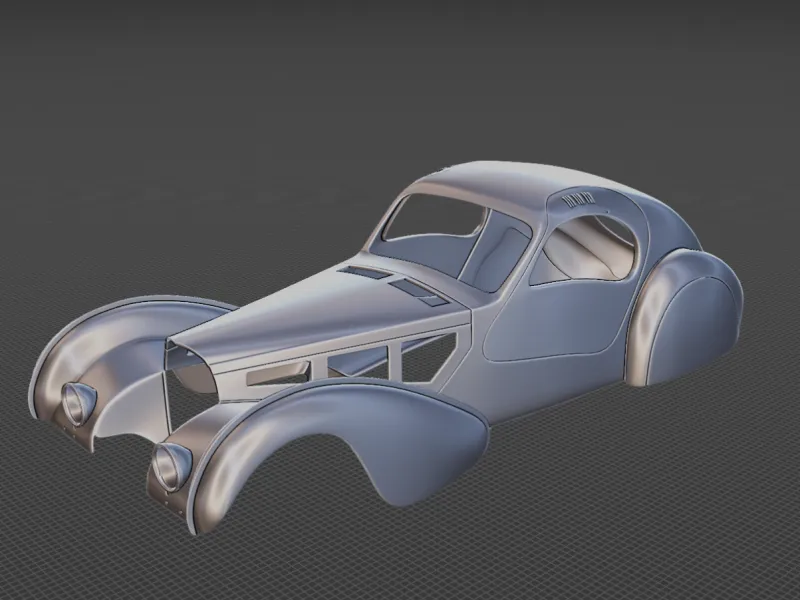Click the car's roof surface

[x=510, y=183]
